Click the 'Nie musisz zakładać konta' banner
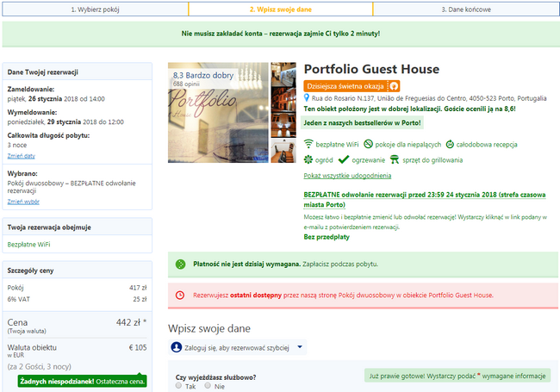 [281, 34]
